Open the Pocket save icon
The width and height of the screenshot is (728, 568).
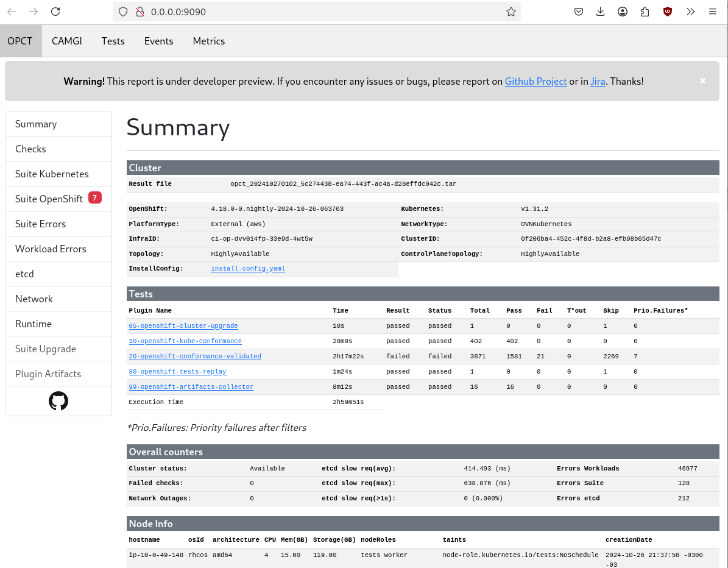pos(579,12)
